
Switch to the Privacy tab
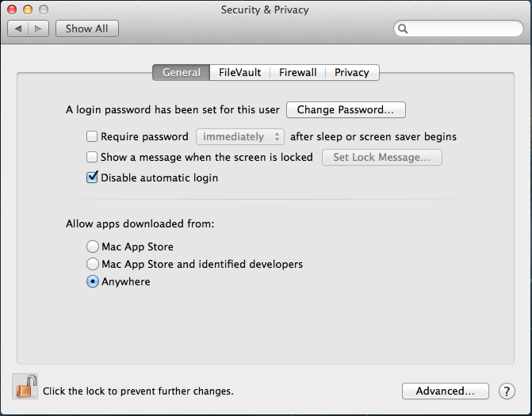[351, 72]
